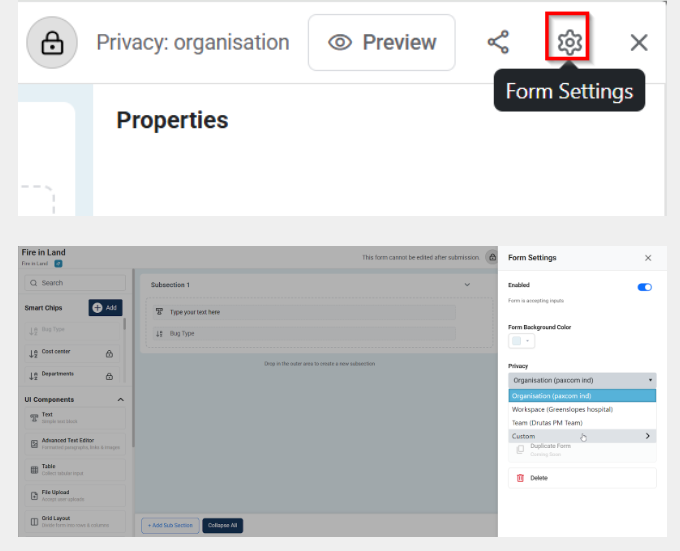Open Form Settings gear icon
680x551 pixels.
tap(569, 42)
